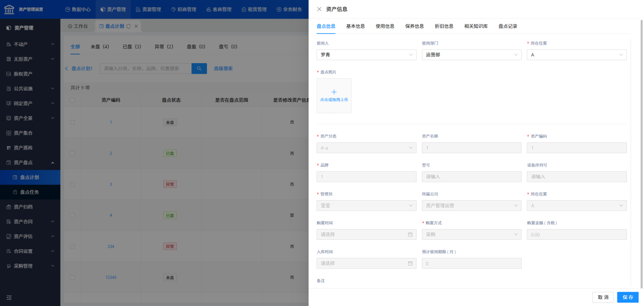This screenshot has width=644, height=306.
Task: Click the 保存 button
Action: tap(628, 297)
